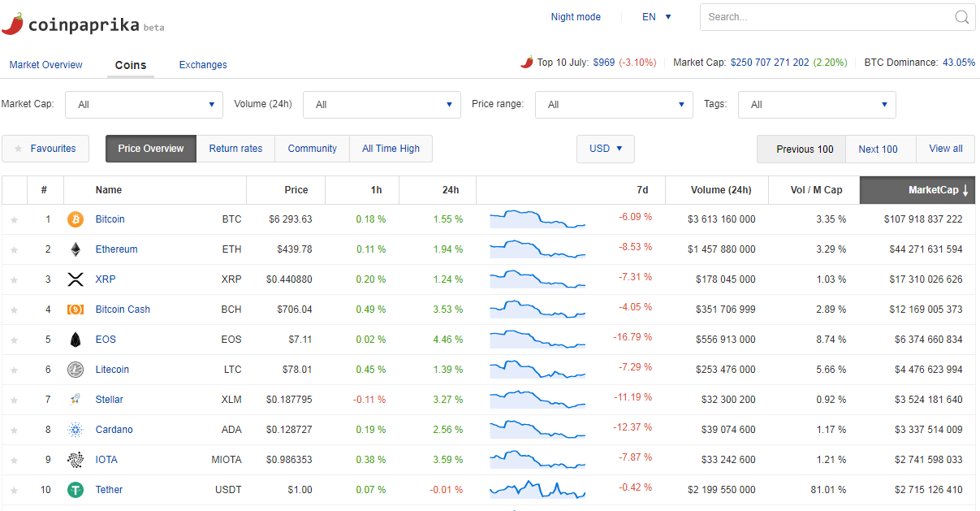This screenshot has height=511, width=980.
Task: Open the EN language dropdown
Action: (x=657, y=17)
